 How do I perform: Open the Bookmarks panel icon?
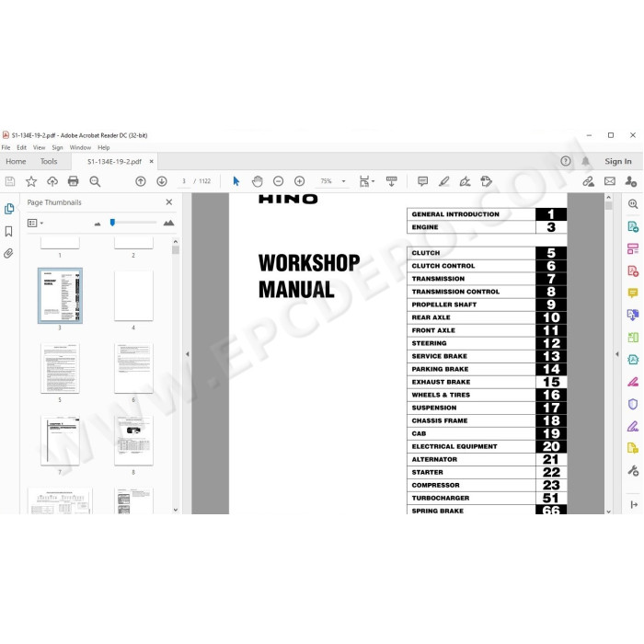tap(8, 231)
